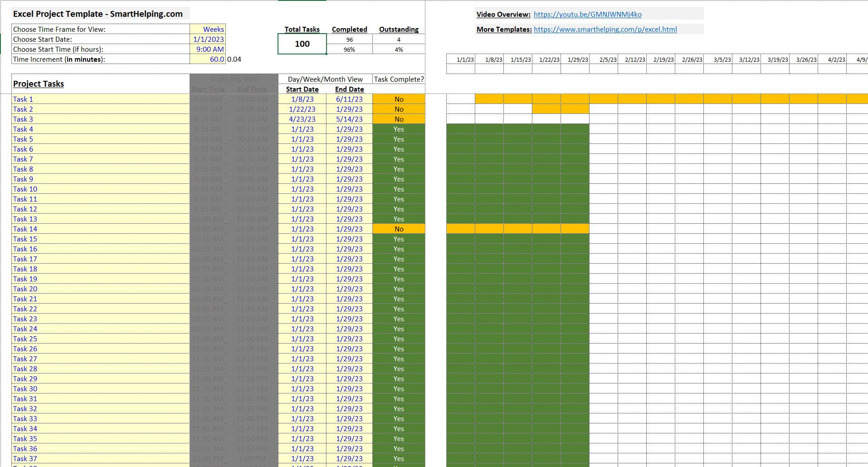Mark Task 14 as complete
This screenshot has width=868, height=467.
[x=398, y=229]
